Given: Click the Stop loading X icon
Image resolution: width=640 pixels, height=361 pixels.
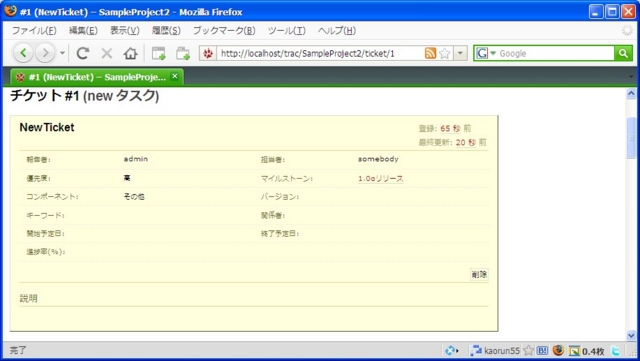Looking at the screenshot, I should click(107, 53).
